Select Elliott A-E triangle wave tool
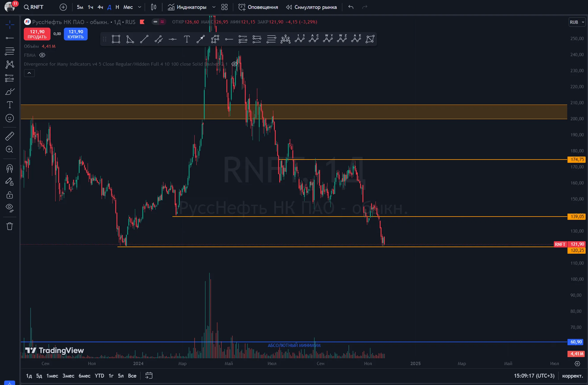The height and width of the screenshot is (385, 588). coord(356,39)
